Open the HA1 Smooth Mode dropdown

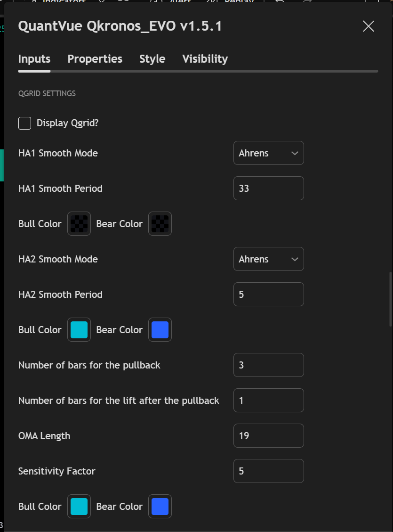click(x=268, y=153)
